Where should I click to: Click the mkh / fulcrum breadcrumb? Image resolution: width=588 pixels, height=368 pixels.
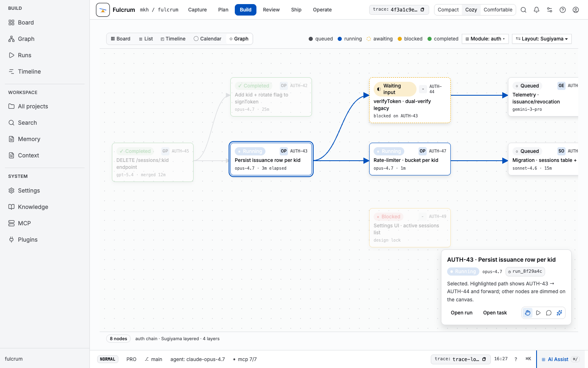click(159, 10)
